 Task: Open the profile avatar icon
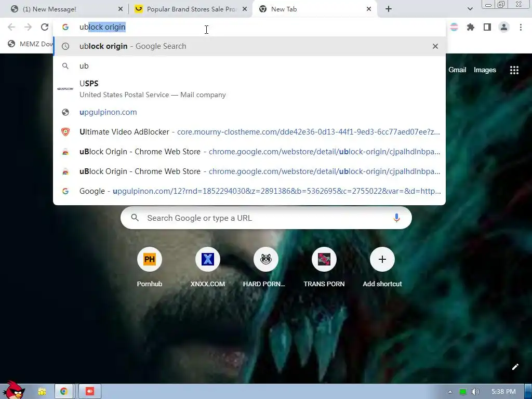[x=504, y=27]
